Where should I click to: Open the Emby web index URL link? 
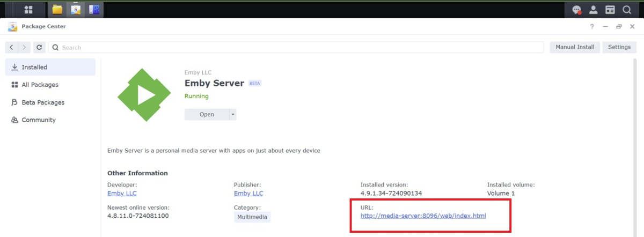(x=423, y=216)
